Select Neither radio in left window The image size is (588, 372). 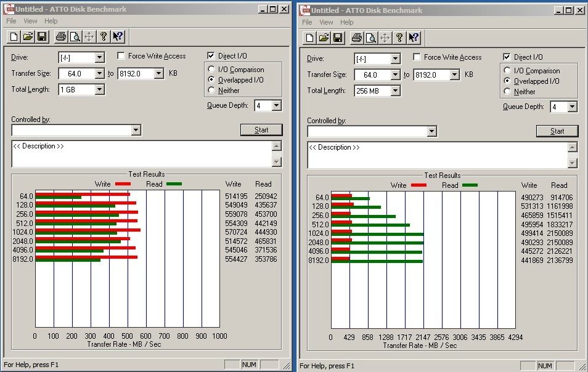211,91
